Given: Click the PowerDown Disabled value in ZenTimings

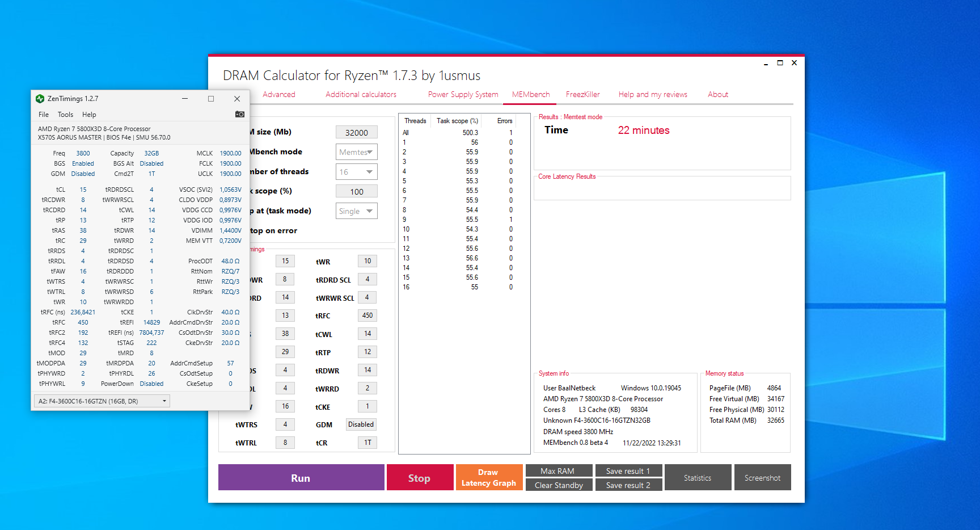Looking at the screenshot, I should [151, 384].
